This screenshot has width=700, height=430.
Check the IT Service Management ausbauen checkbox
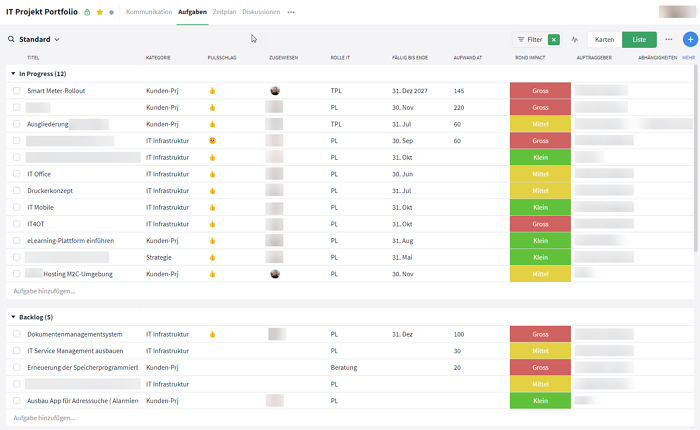tap(17, 351)
